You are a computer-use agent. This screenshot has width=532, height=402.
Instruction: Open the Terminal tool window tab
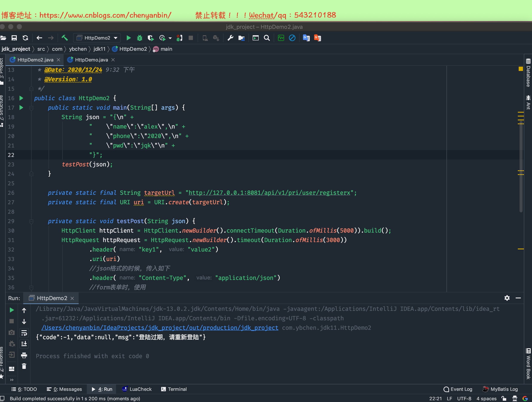(174, 389)
